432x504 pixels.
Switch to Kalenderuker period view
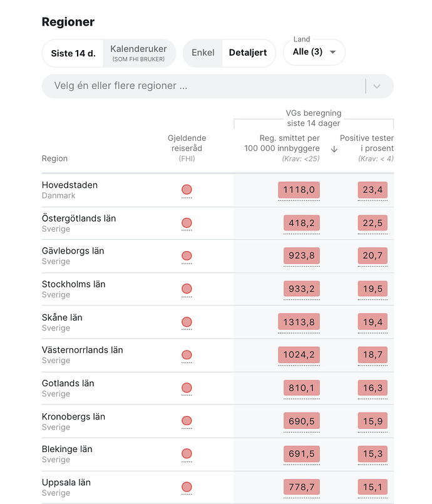[x=138, y=53]
